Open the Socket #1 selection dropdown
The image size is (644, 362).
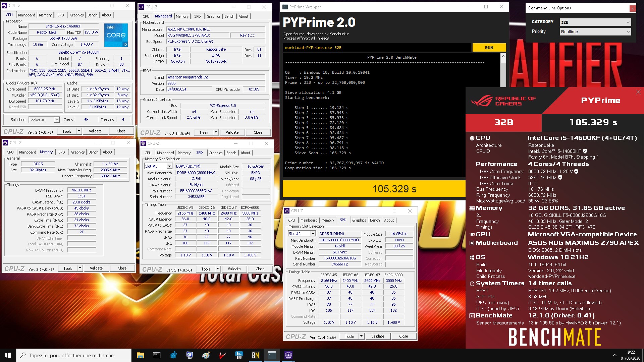click(44, 120)
